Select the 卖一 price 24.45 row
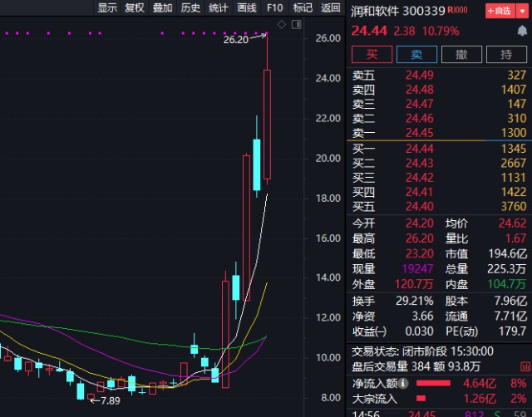The width and height of the screenshot is (532, 417). [438, 133]
